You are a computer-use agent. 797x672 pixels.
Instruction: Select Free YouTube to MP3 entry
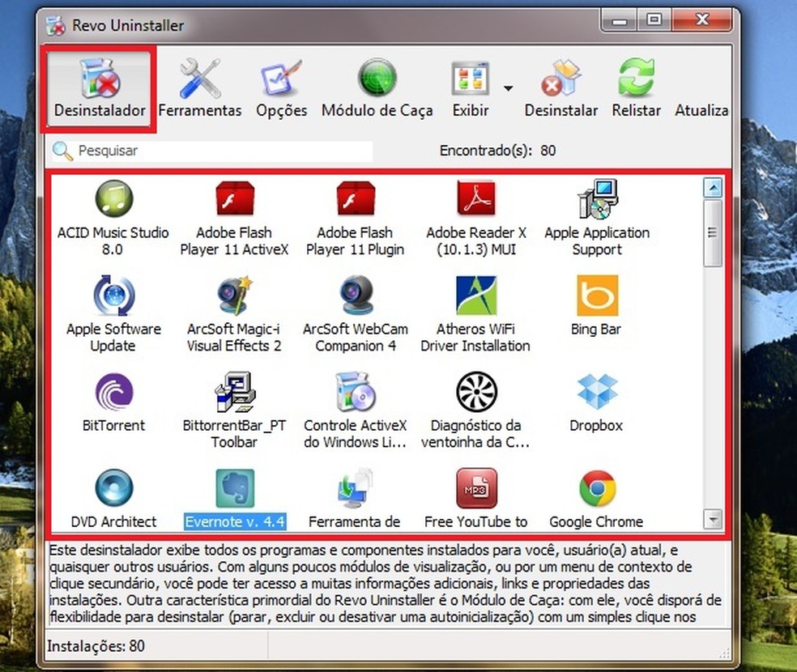coord(476,499)
